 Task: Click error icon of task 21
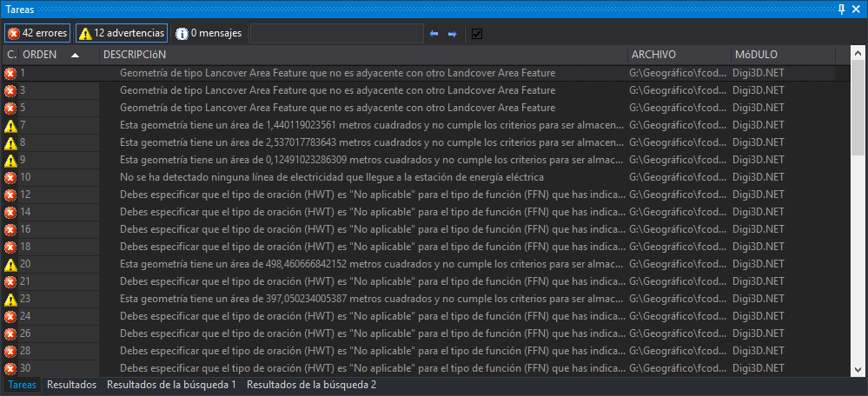pyautogui.click(x=10, y=281)
